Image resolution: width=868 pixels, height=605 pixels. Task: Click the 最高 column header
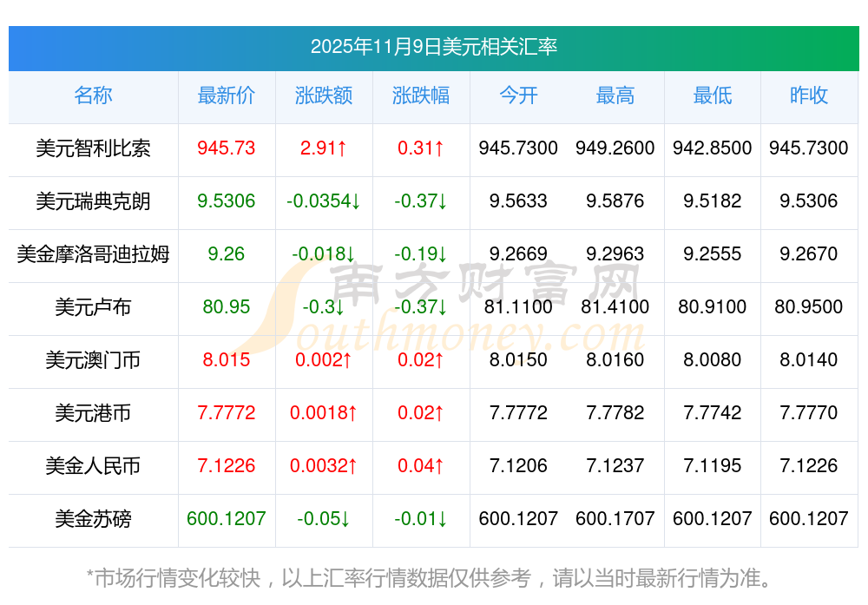click(x=615, y=95)
